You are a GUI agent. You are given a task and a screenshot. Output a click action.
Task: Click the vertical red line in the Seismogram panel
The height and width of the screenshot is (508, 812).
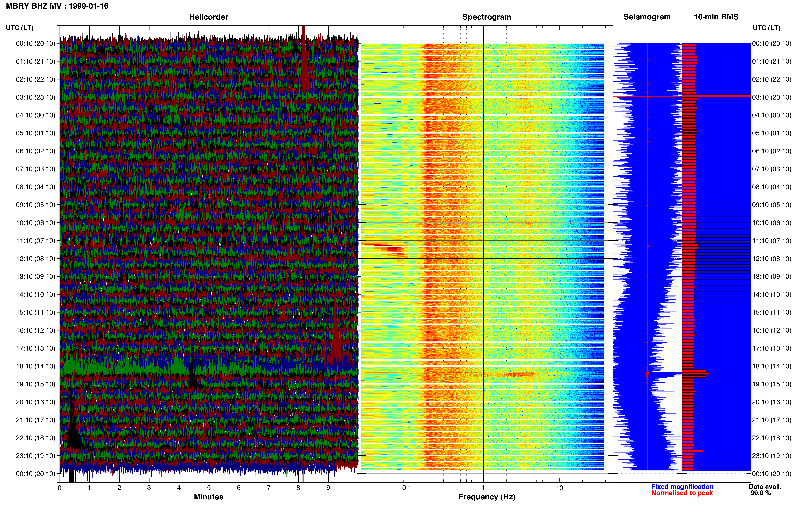click(x=647, y=256)
